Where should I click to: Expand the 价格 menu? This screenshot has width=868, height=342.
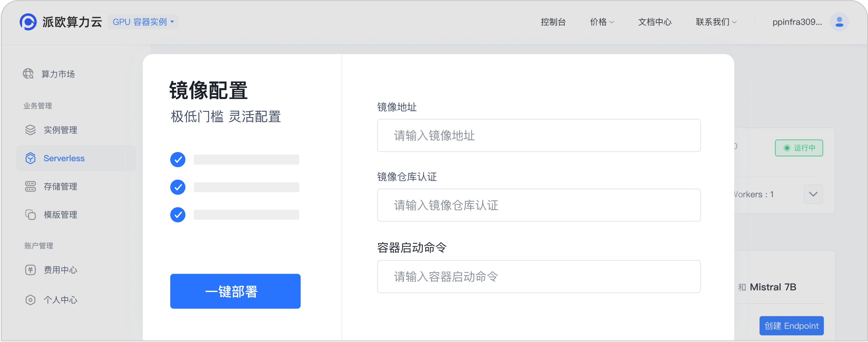point(602,22)
